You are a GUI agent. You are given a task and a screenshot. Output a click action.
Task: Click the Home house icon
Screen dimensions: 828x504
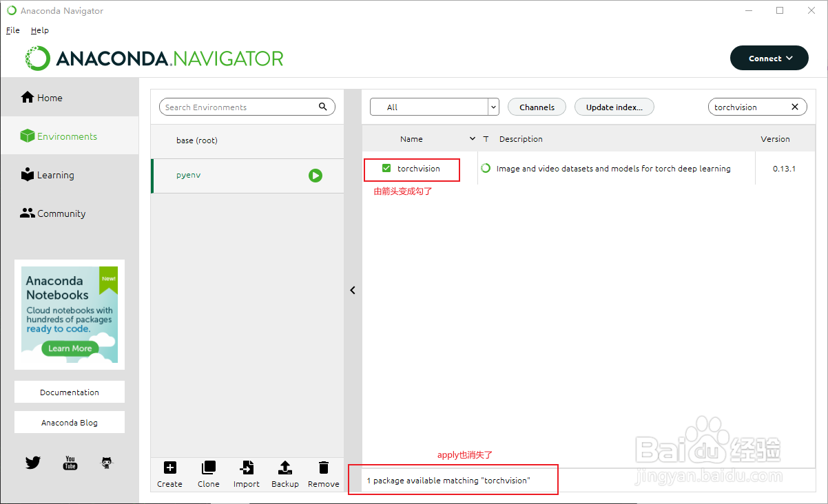(28, 97)
